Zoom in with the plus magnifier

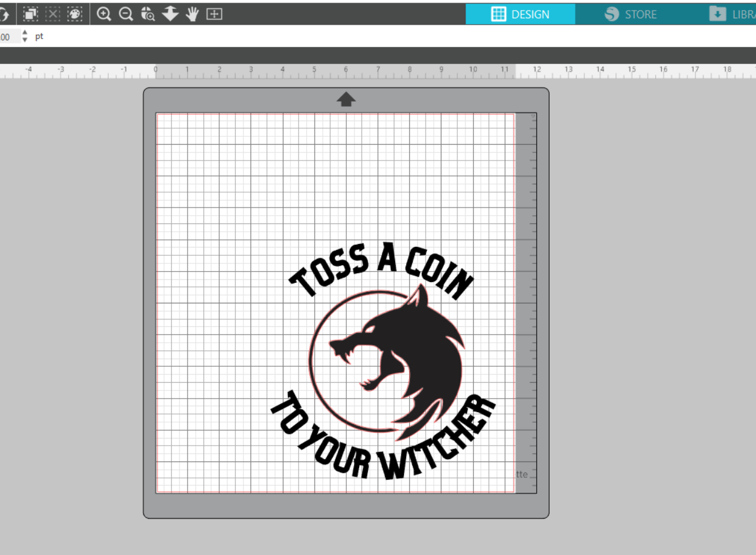click(x=104, y=14)
